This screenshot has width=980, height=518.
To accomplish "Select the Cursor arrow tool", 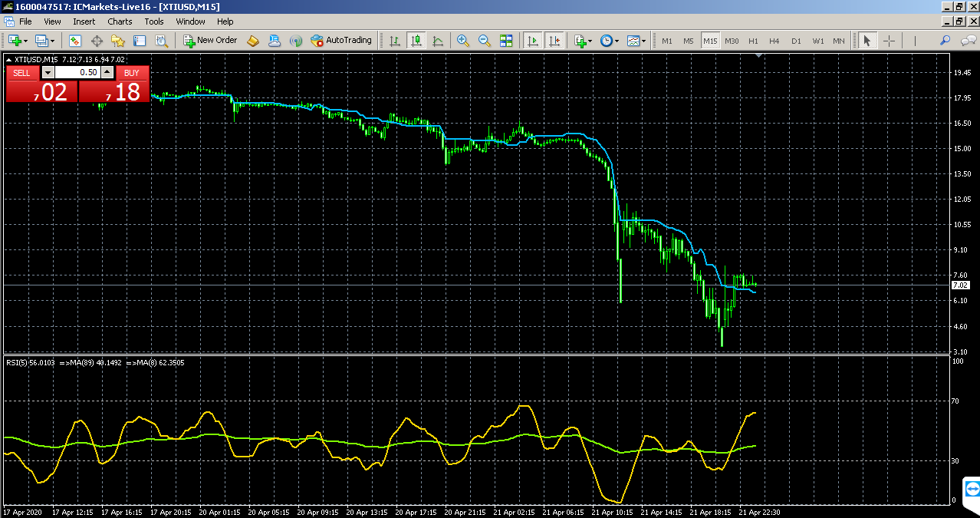I will [867, 41].
